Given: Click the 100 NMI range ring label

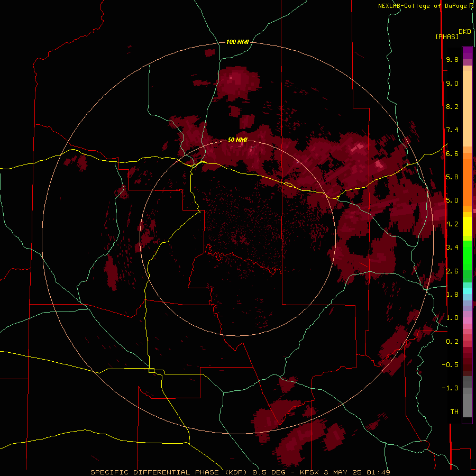Looking at the screenshot, I should pos(237,42).
